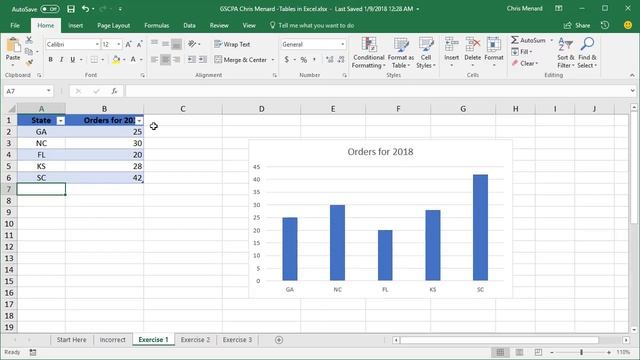
Task: Toggle Bottom Align
Action: pos(176,44)
